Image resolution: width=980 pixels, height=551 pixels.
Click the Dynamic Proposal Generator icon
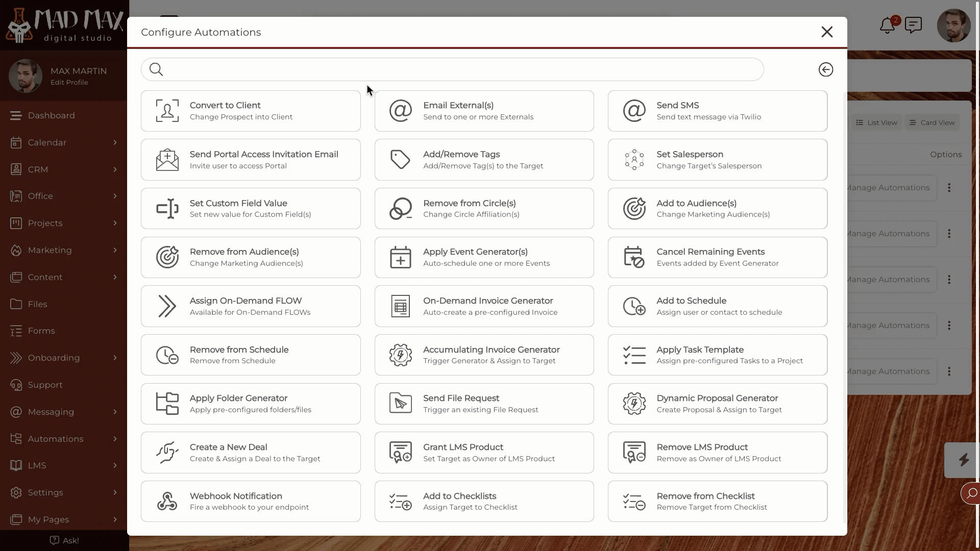[x=634, y=404]
